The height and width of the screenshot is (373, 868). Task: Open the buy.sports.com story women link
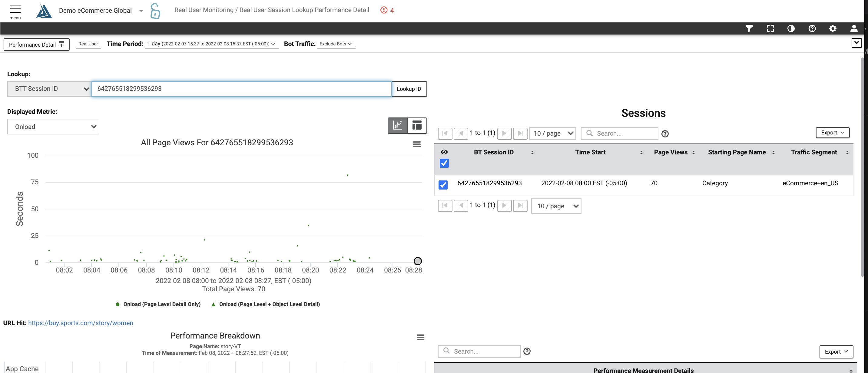pyautogui.click(x=81, y=322)
